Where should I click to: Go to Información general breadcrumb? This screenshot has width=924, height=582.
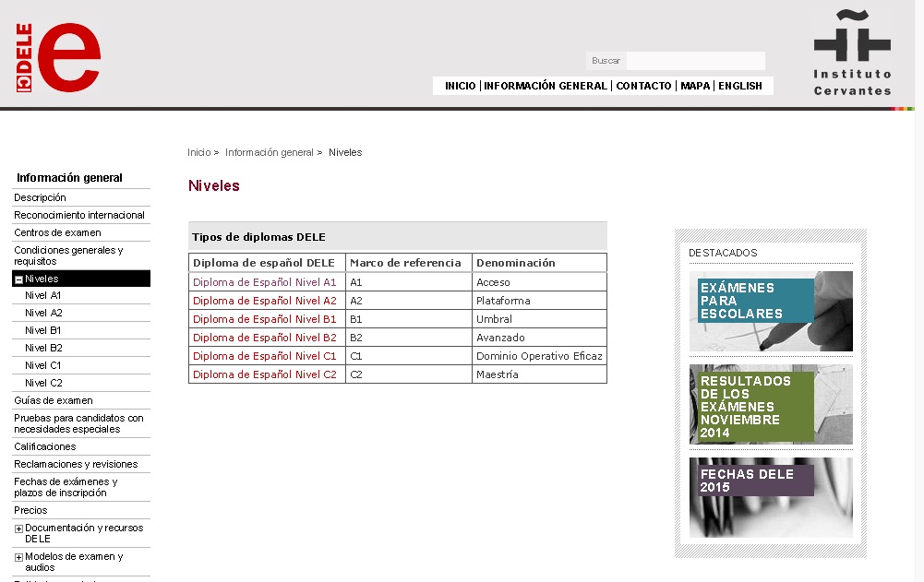pyautogui.click(x=270, y=152)
